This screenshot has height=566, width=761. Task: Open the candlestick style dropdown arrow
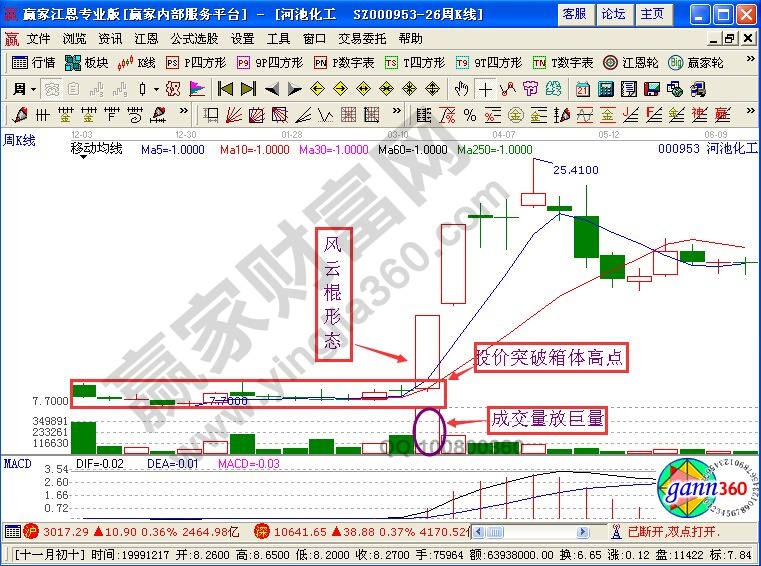[x=156, y=89]
